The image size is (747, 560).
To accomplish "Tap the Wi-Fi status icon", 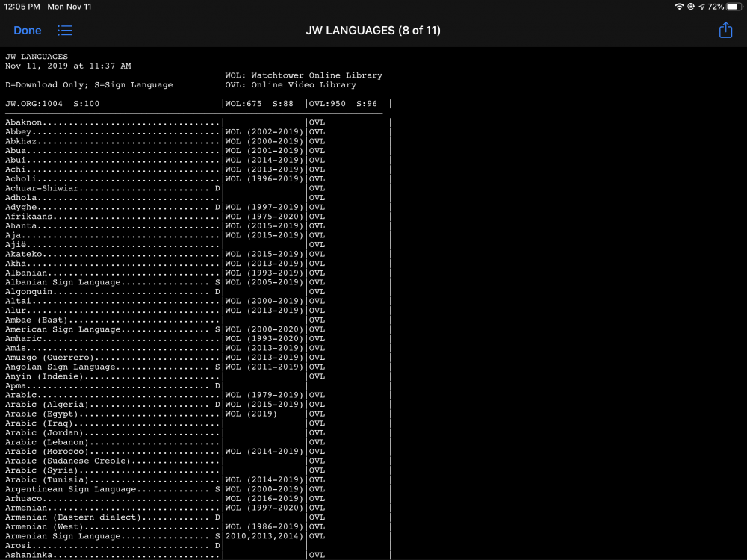I will click(679, 7).
